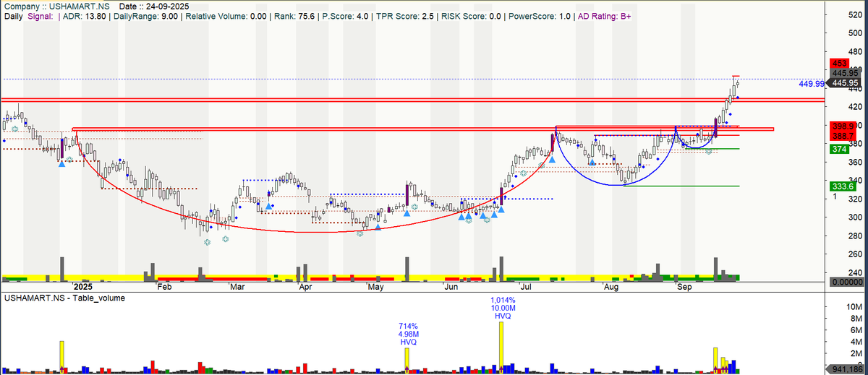Click the DailyRange: 9.00 readout
The height and width of the screenshot is (375, 868).
click(145, 15)
